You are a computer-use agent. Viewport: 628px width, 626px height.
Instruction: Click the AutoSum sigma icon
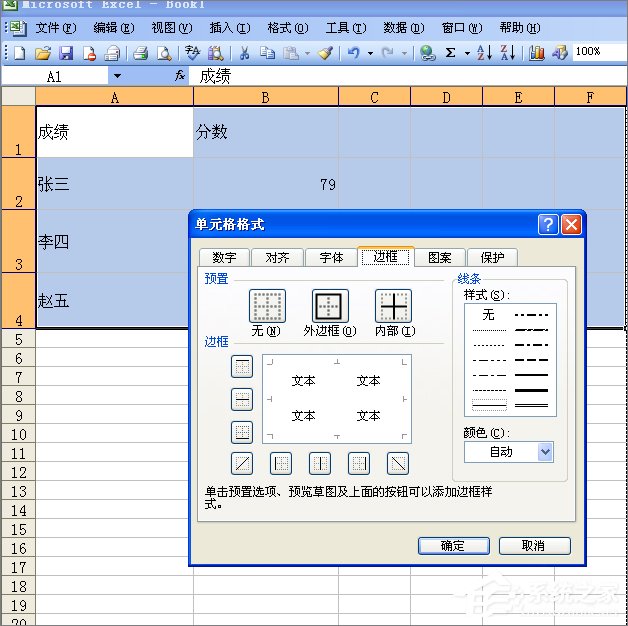point(451,52)
